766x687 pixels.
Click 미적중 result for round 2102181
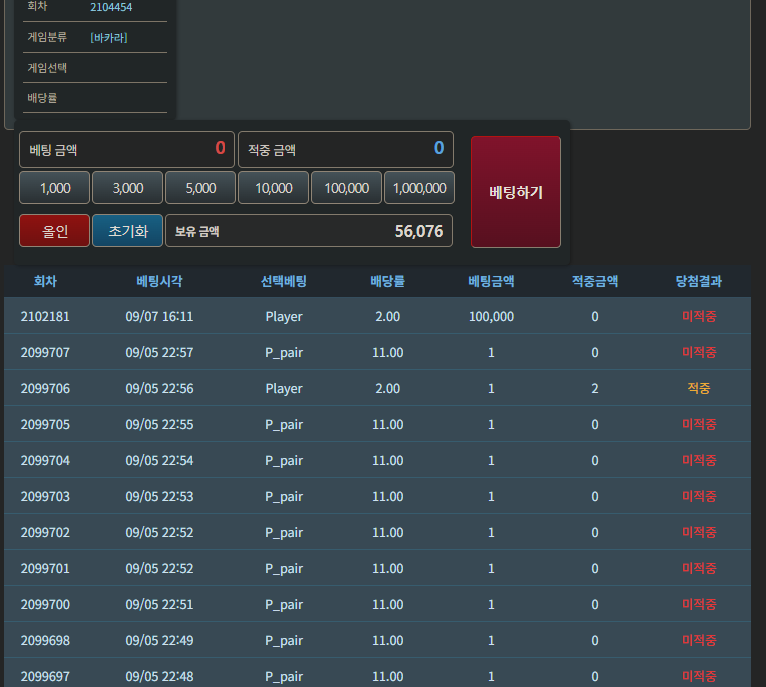point(699,317)
